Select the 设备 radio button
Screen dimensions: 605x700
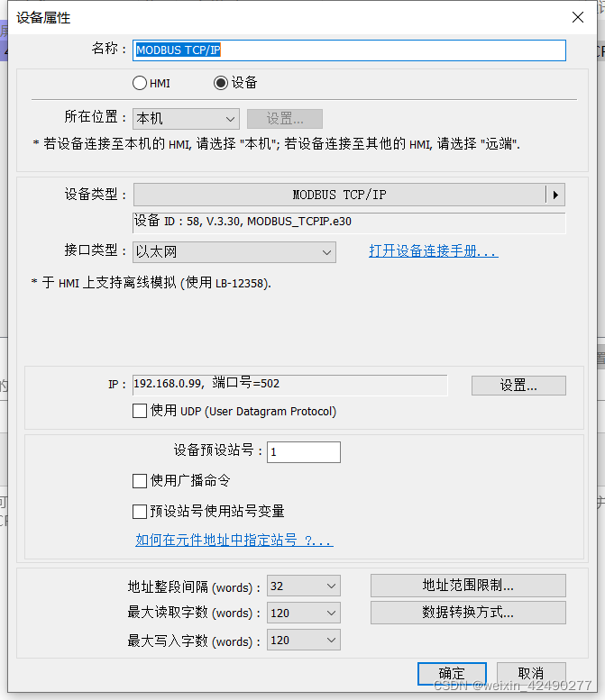[x=221, y=83]
